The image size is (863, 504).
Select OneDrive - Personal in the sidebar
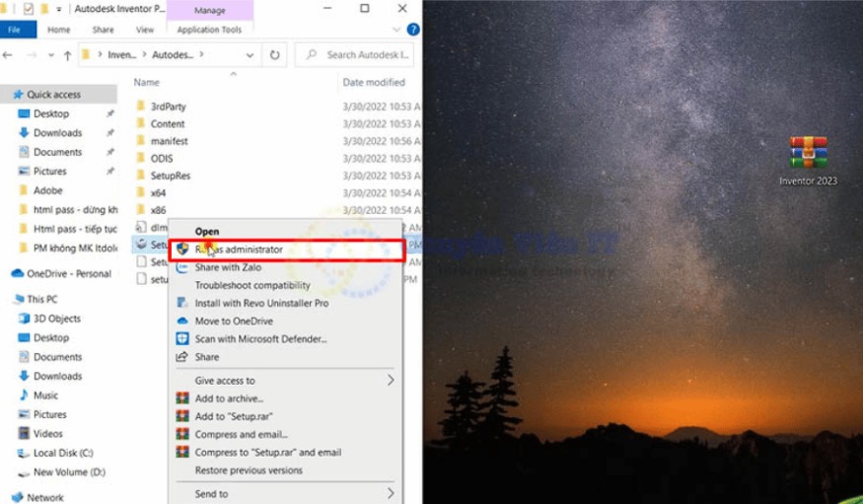pyautogui.click(x=68, y=273)
